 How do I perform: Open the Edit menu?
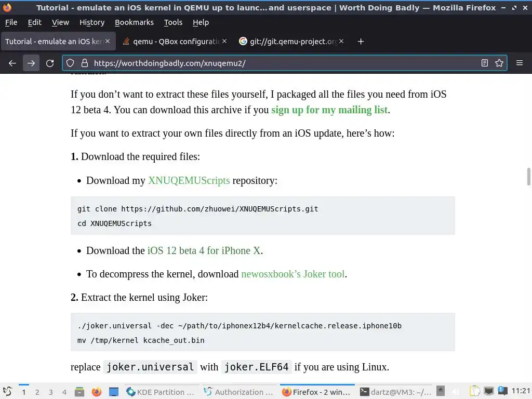[x=35, y=22]
